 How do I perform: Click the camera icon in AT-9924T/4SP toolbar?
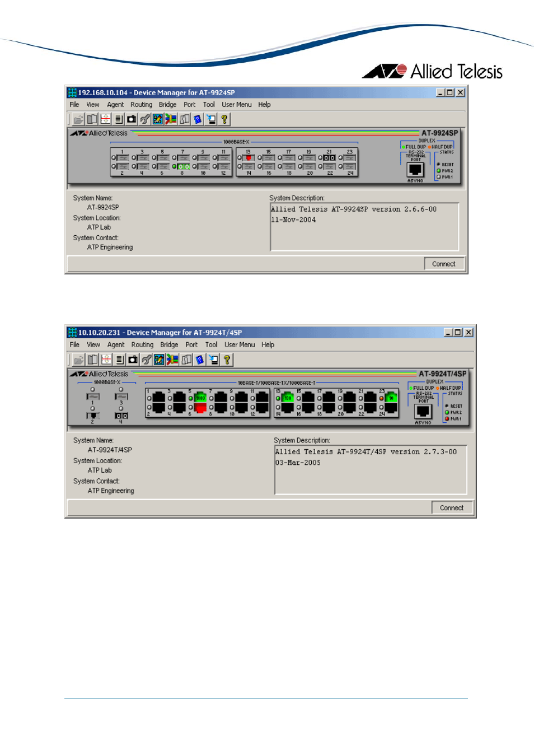click(133, 360)
